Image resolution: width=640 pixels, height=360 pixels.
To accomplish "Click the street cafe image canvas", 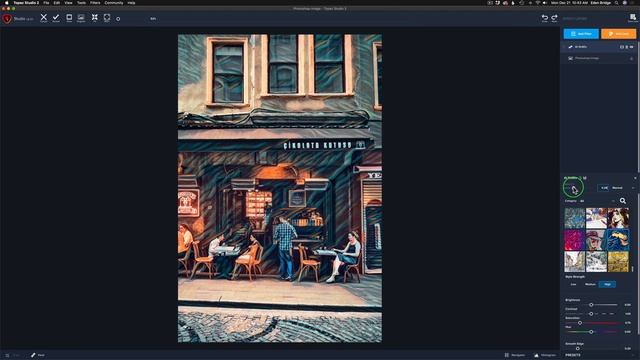I will pyautogui.click(x=280, y=188).
